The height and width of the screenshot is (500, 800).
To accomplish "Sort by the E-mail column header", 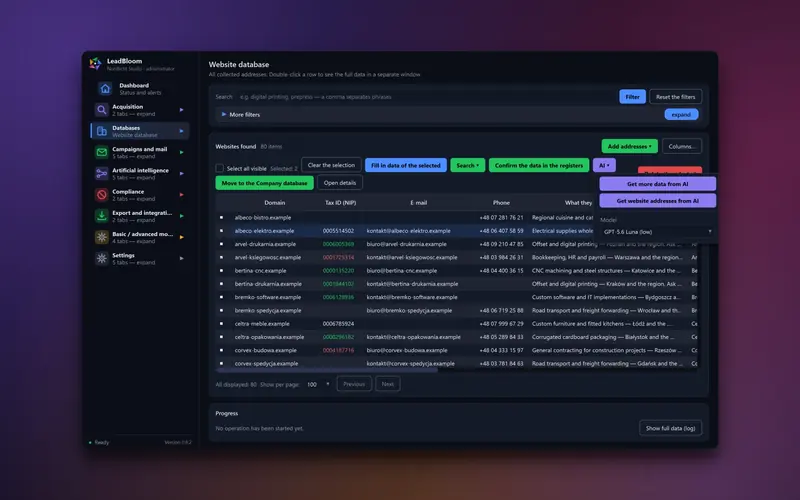I will [x=418, y=203].
